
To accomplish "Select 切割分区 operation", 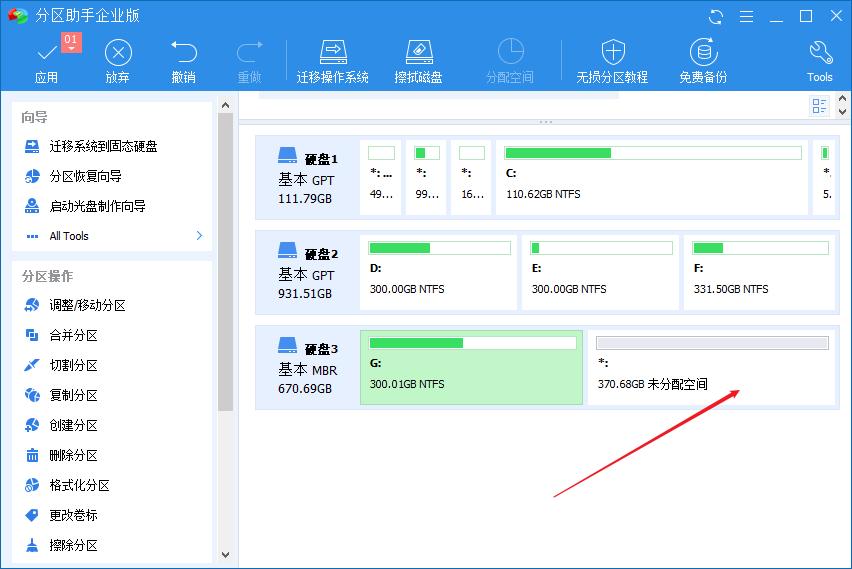I will click(61, 365).
